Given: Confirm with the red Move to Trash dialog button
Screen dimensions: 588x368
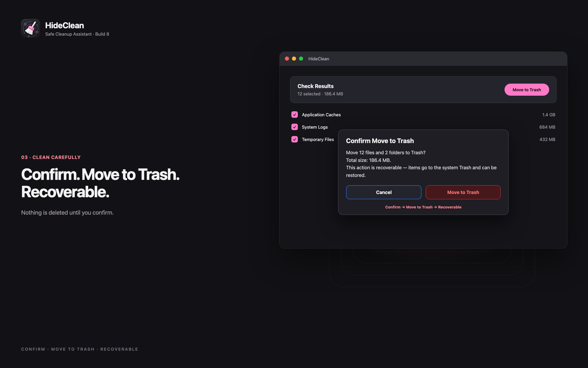Looking at the screenshot, I should (463, 192).
